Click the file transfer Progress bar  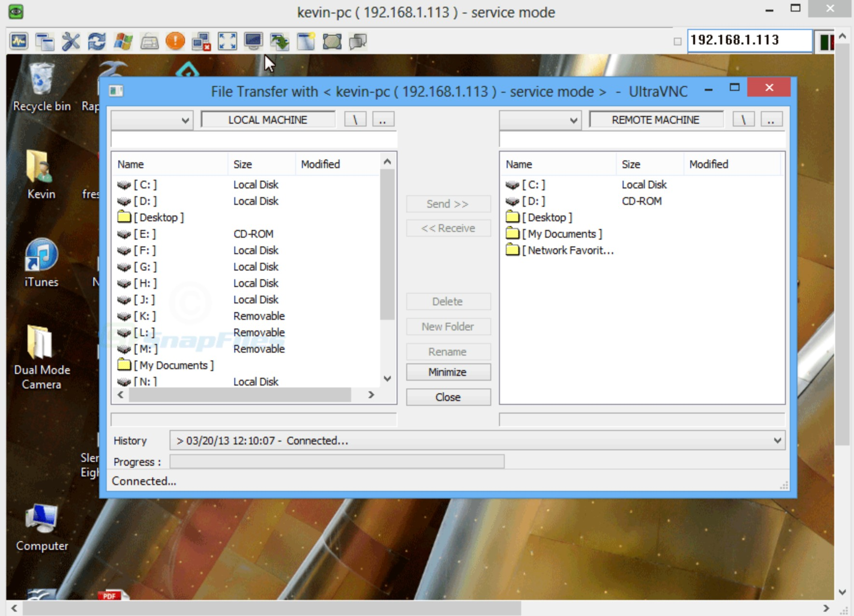[337, 462]
